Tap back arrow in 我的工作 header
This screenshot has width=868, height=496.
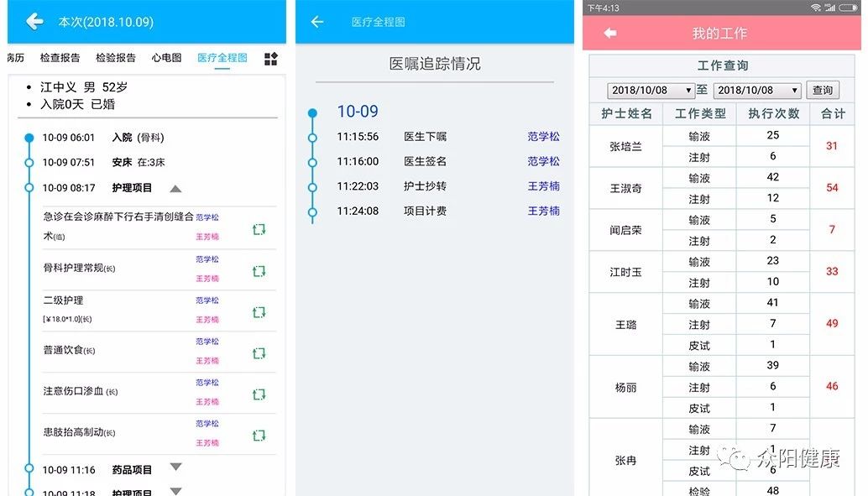[x=610, y=34]
